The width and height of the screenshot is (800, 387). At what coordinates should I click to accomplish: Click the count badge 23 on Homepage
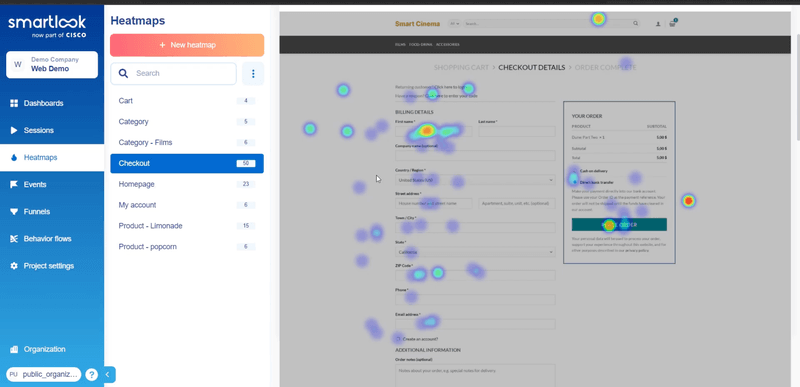tap(246, 184)
